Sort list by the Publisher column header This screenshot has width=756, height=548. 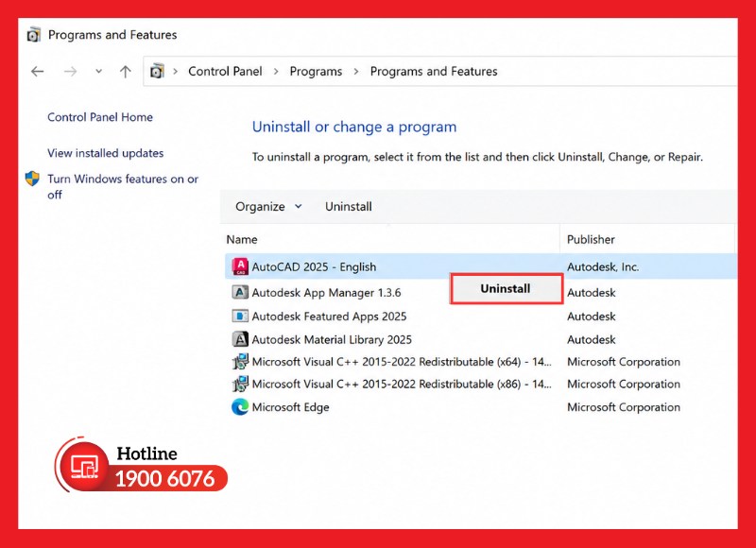[x=591, y=240]
